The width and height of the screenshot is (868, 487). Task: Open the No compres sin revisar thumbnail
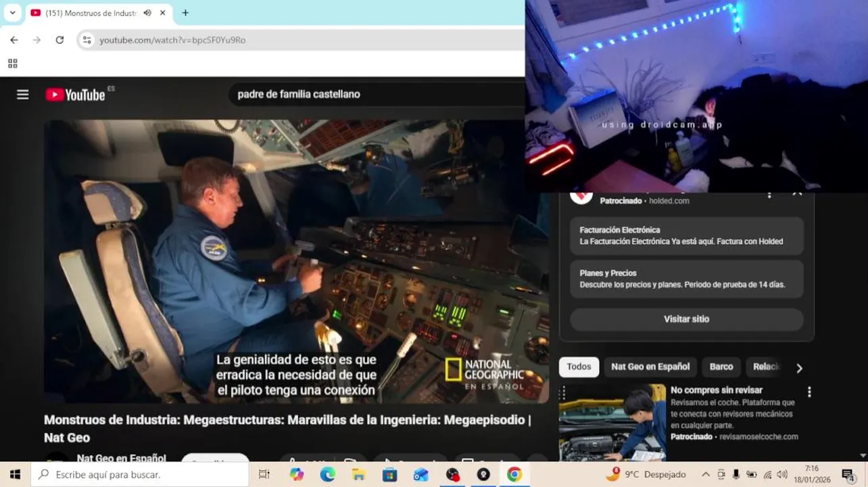[612, 423]
